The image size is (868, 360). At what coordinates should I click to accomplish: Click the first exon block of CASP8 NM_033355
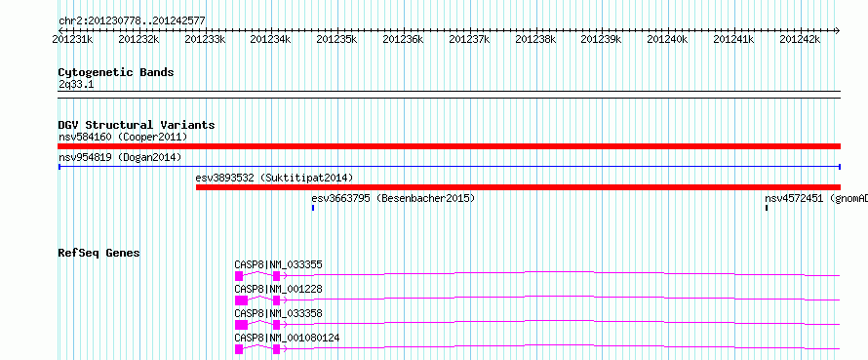click(239, 276)
